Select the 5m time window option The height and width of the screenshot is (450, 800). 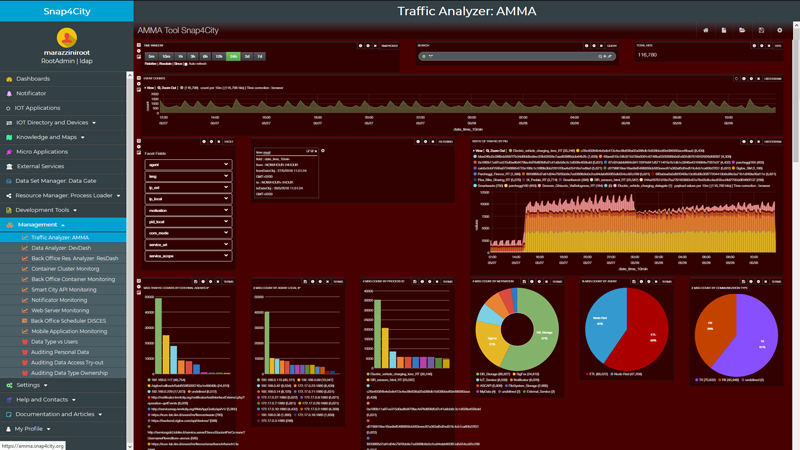click(x=152, y=57)
